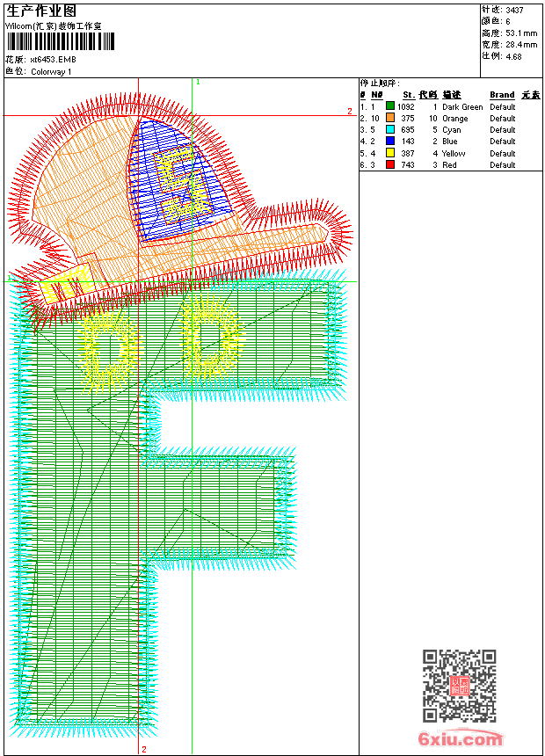Click the 生产作业图 title heading
This screenshot has width=545, height=756.
pos(41,11)
